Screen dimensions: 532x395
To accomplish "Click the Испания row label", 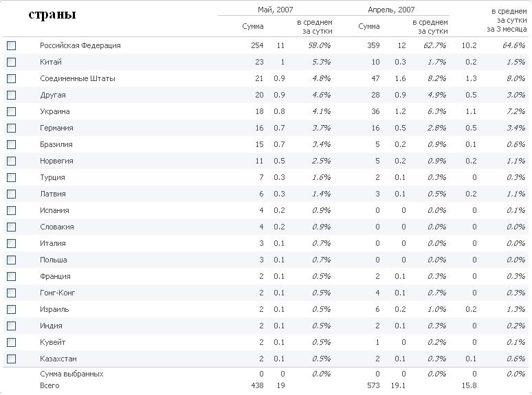I will [54, 210].
